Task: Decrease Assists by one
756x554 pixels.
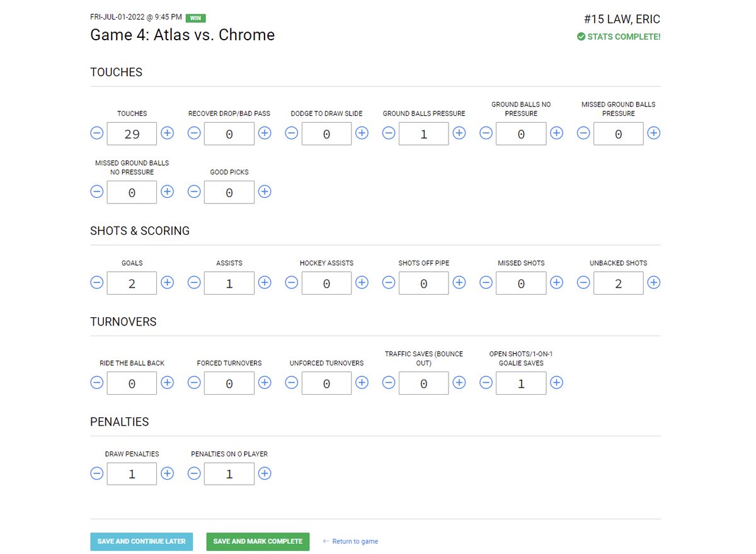Action: [194, 283]
